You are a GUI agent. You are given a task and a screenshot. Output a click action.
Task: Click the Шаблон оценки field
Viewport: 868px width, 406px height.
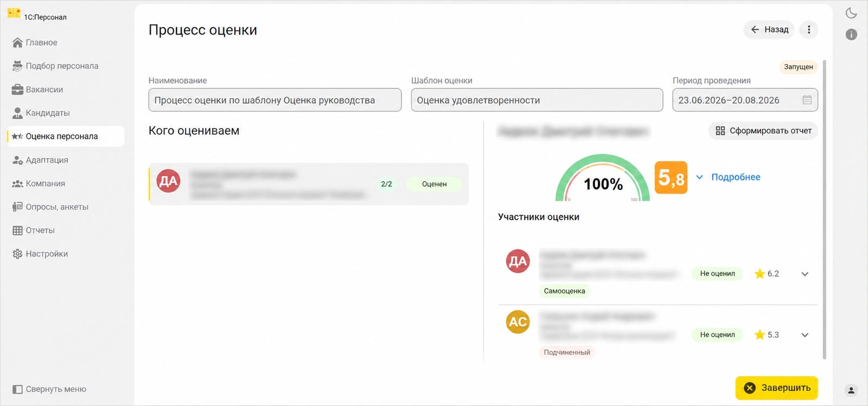click(537, 100)
